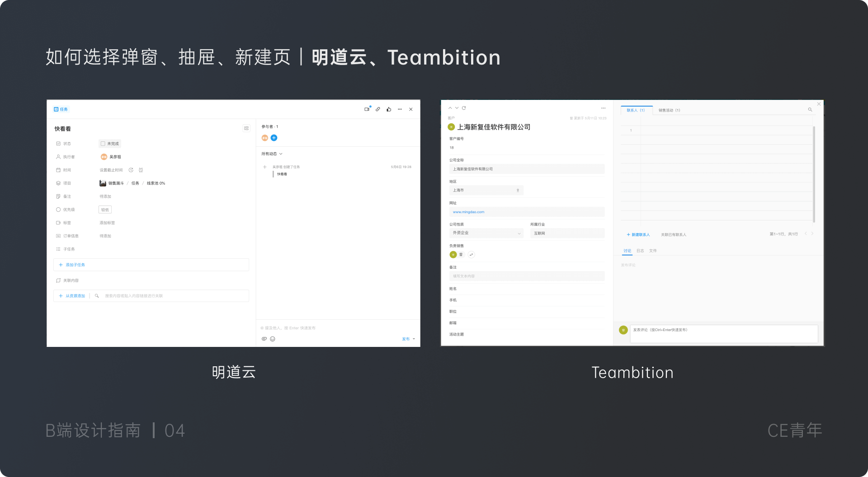Click the customer avatar beside 上海新复佳软件有限公司 title

451,127
